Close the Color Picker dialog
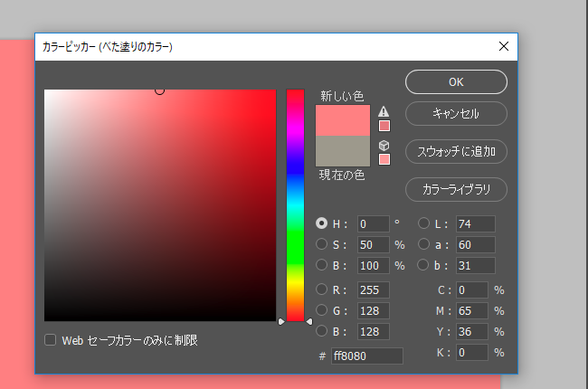This screenshot has width=588, height=389. coord(504,46)
